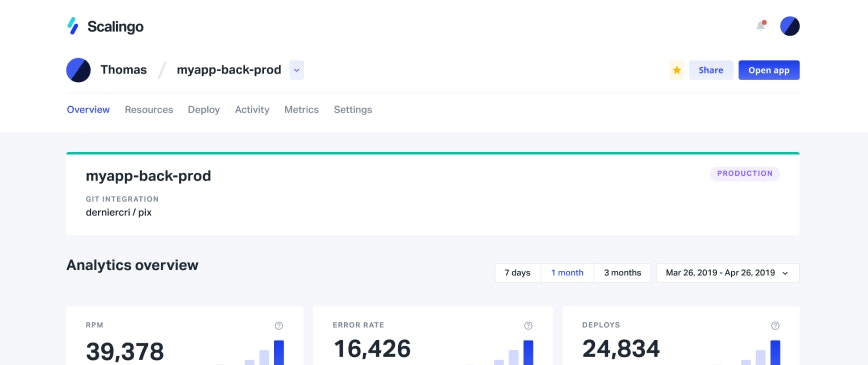Click the Error Rate value 16,426
This screenshot has width=868, height=365.
[x=372, y=348]
